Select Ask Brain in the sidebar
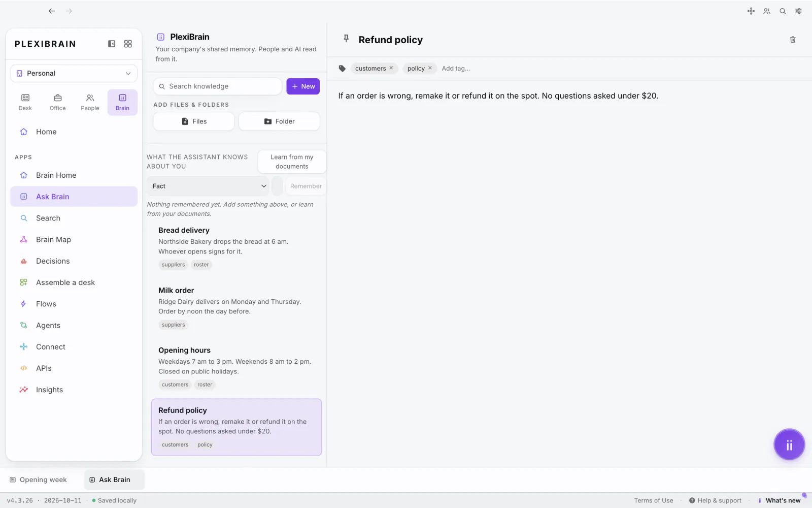Screen dimensions: 812x508 pos(74,197)
